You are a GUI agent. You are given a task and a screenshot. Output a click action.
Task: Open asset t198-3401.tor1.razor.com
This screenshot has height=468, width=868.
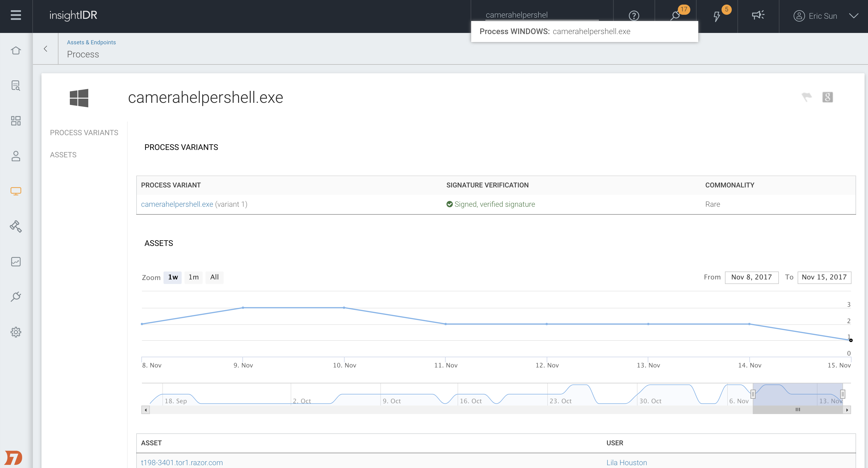[x=182, y=463]
